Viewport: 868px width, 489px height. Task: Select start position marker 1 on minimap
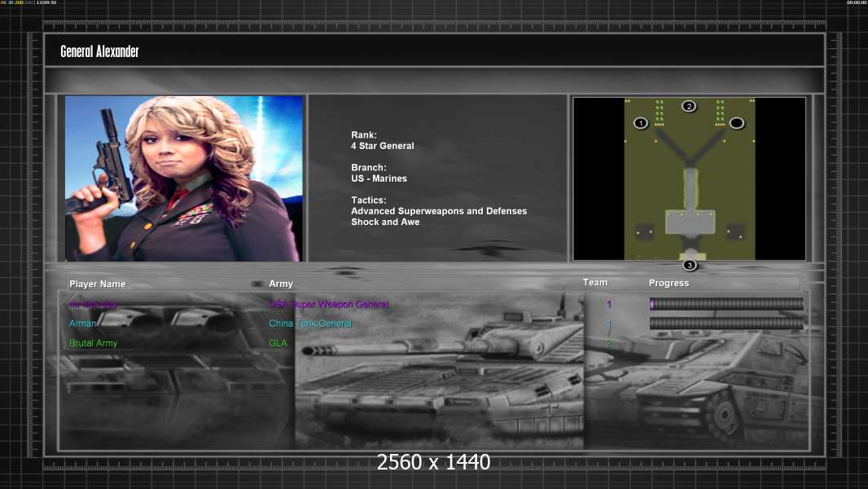click(641, 123)
